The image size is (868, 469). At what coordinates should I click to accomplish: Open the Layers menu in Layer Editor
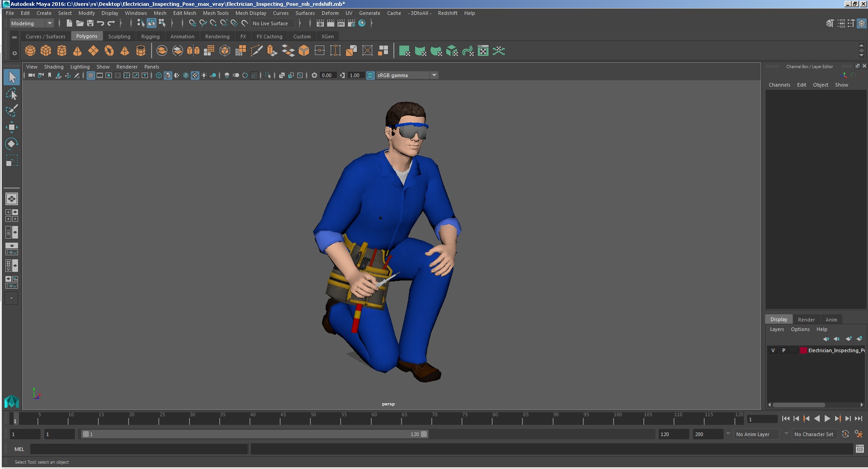pyautogui.click(x=777, y=329)
